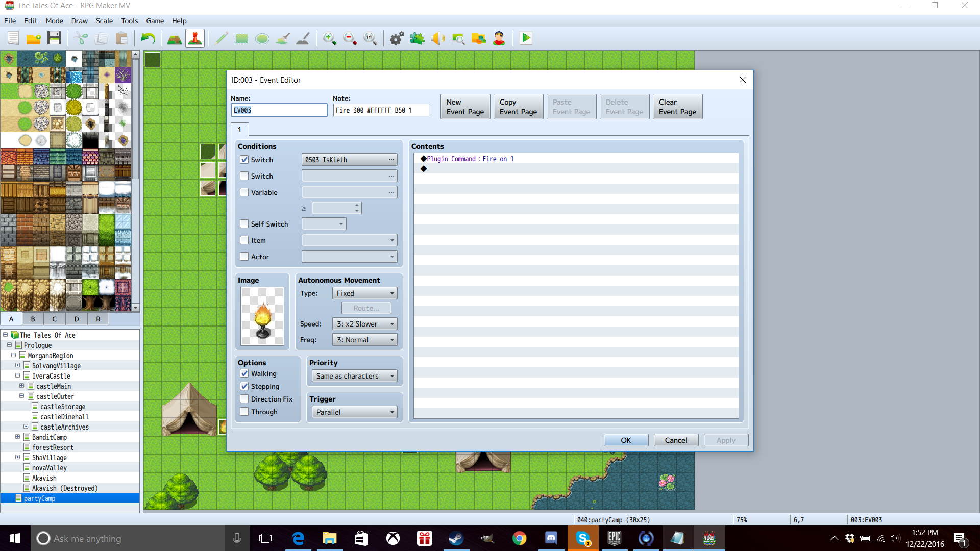The height and width of the screenshot is (551, 980).
Task: Select the Pencil drawing tool
Action: tap(222, 38)
